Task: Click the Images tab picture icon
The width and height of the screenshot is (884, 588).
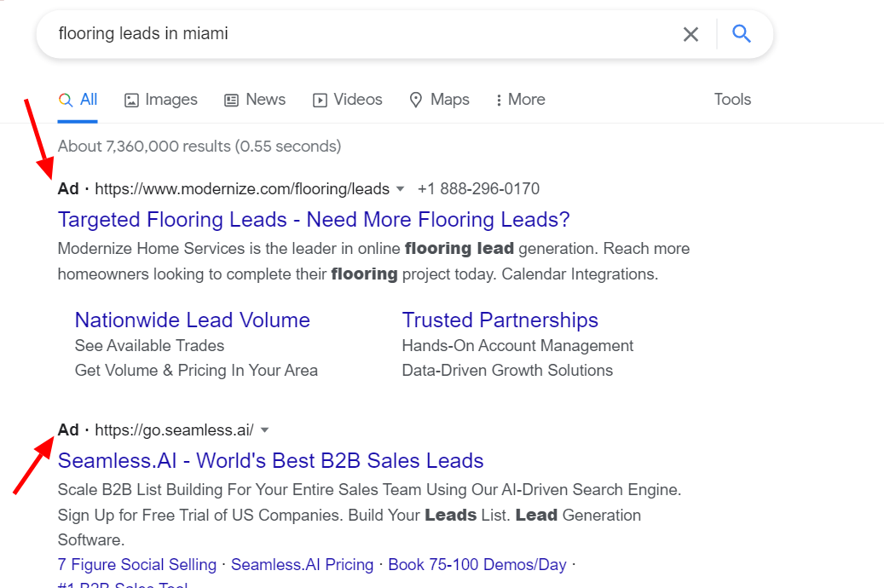Action: 131,101
